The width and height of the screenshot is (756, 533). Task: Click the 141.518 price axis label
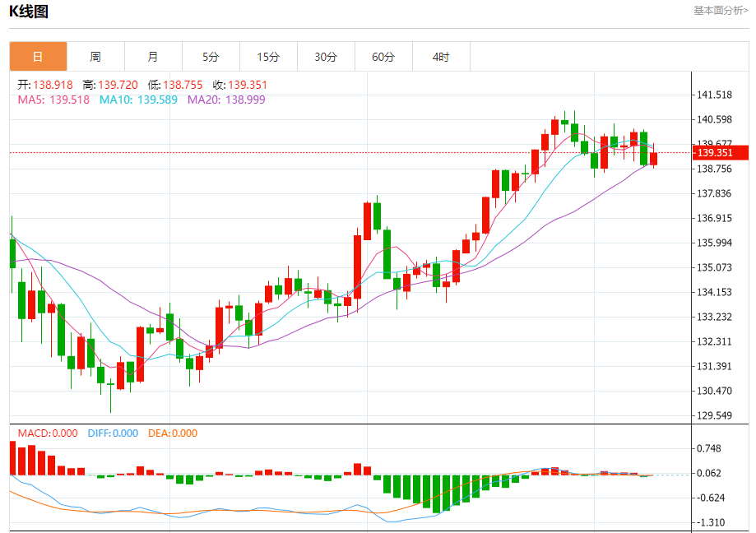click(715, 95)
